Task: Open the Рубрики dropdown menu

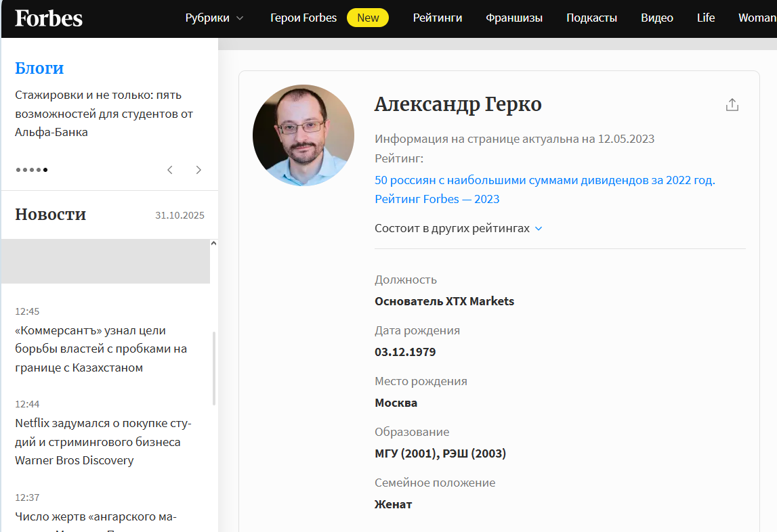Action: coord(207,18)
